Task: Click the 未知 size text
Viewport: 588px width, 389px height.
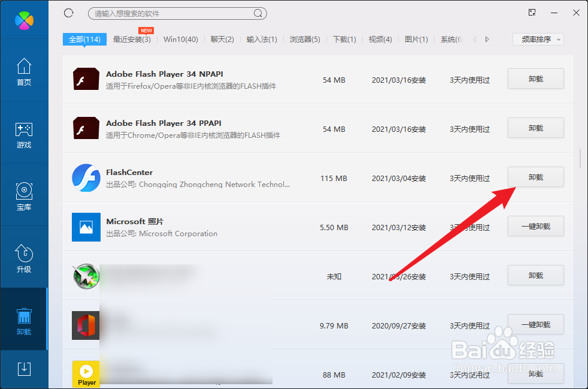Action: tap(334, 277)
